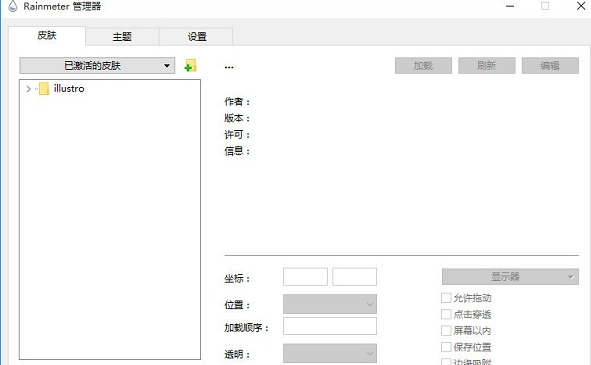Screen dimensions: 591x365
Task: Open the 已激活的皮肤 dropdown
Action: (97, 66)
